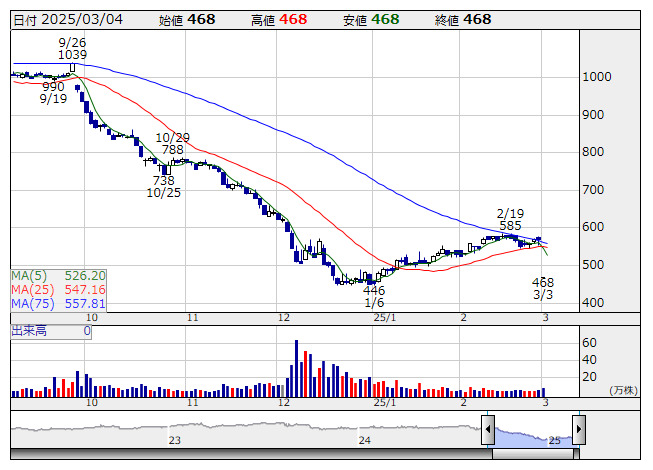Click the left range handle arrow
The image size is (653, 470).
tap(488, 429)
